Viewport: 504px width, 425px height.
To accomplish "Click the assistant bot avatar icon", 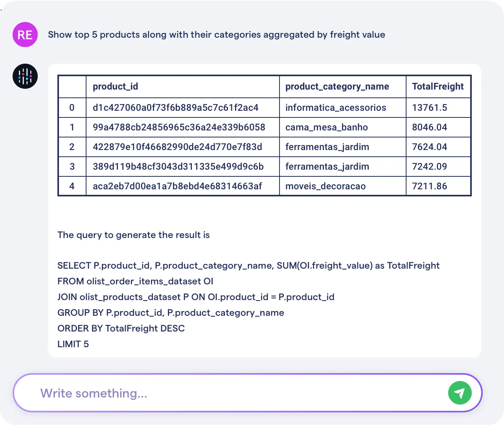I will [x=25, y=76].
